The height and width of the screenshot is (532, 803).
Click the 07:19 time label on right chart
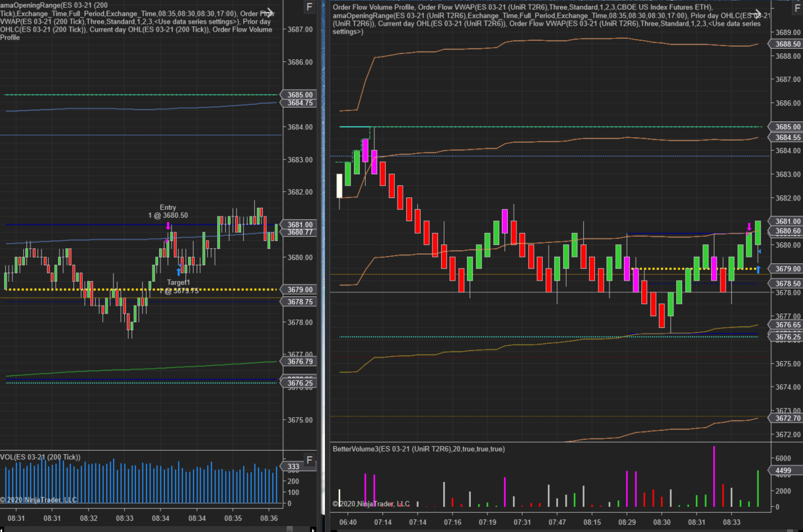coord(487,522)
